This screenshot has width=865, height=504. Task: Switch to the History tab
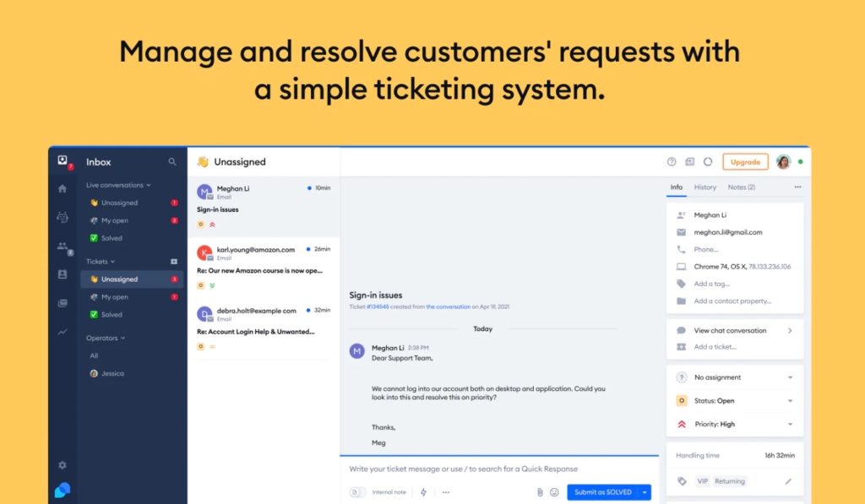[x=705, y=187]
